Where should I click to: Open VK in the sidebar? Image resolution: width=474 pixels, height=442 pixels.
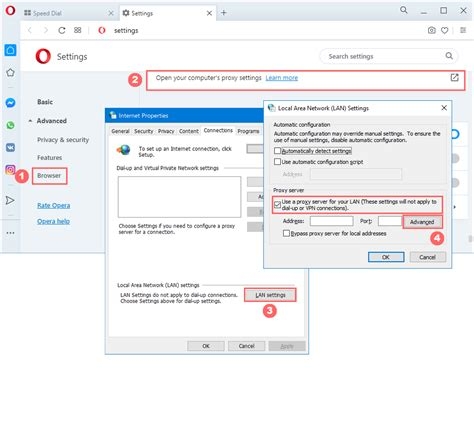point(10,147)
